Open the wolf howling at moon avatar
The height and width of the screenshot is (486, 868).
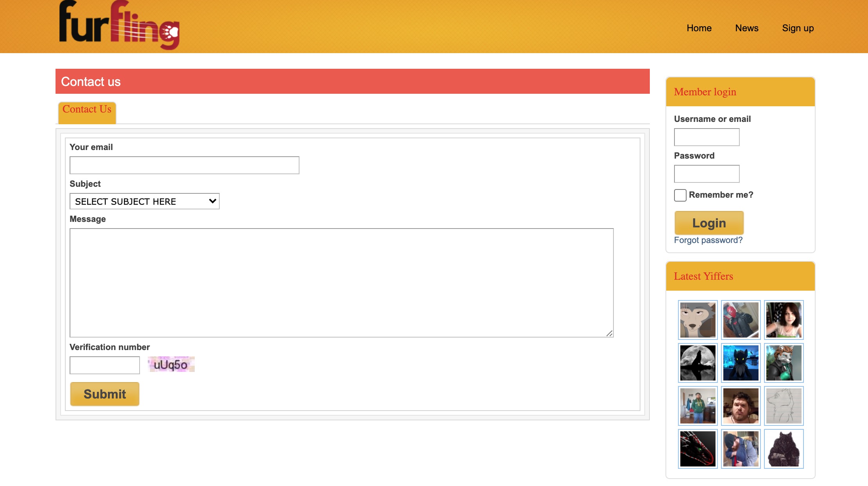pyautogui.click(x=698, y=363)
